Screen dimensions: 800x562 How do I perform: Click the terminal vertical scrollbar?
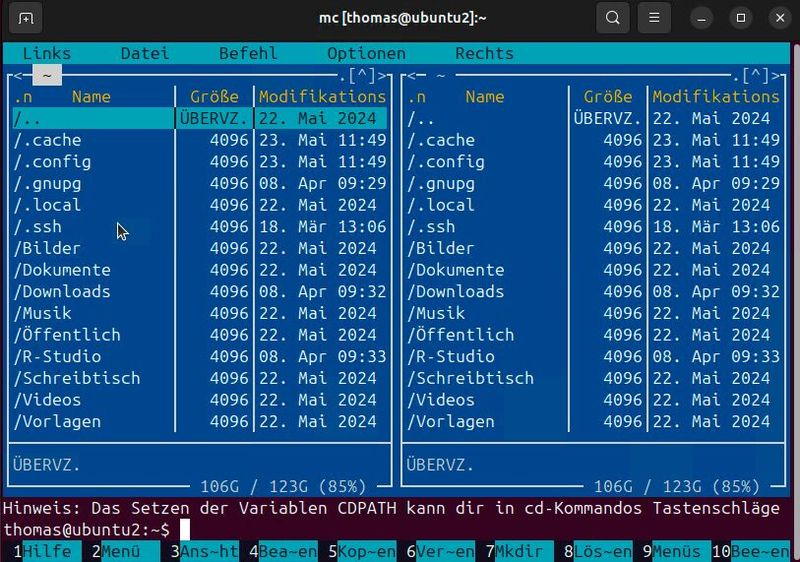point(795,301)
